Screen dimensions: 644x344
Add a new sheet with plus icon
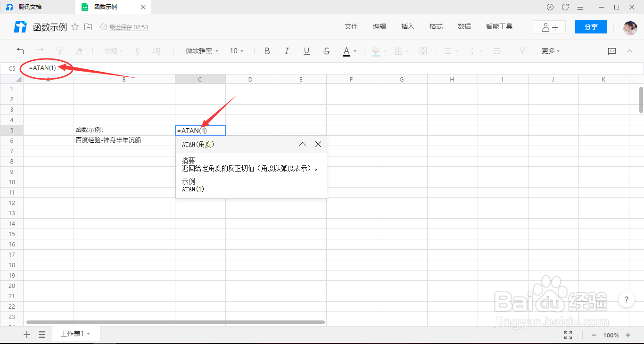point(27,335)
